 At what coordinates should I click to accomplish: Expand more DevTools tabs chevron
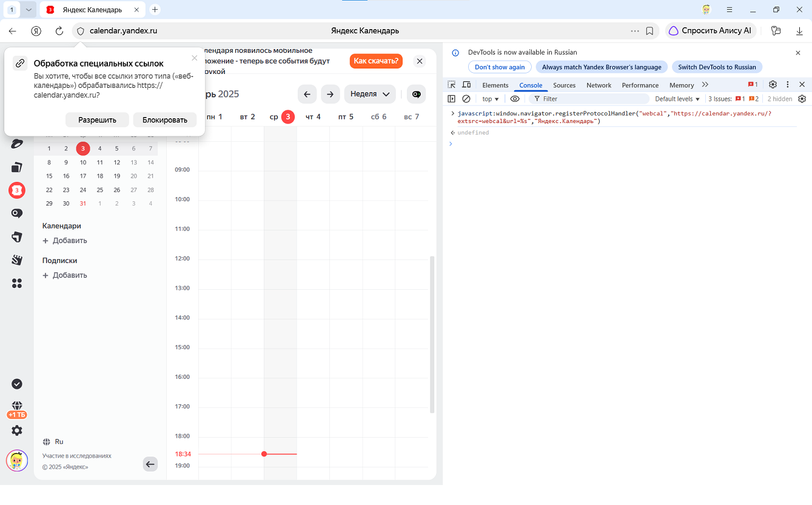(705, 85)
